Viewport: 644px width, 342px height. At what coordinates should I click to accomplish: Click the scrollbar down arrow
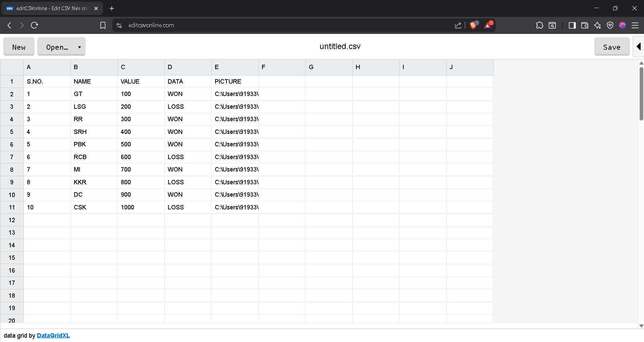tap(641, 326)
